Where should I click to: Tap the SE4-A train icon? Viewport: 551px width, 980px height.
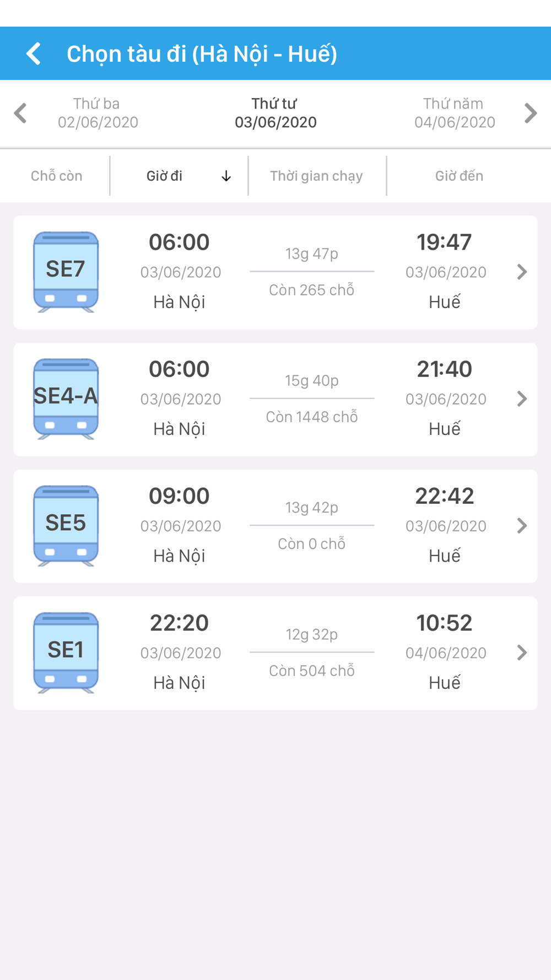tap(66, 399)
